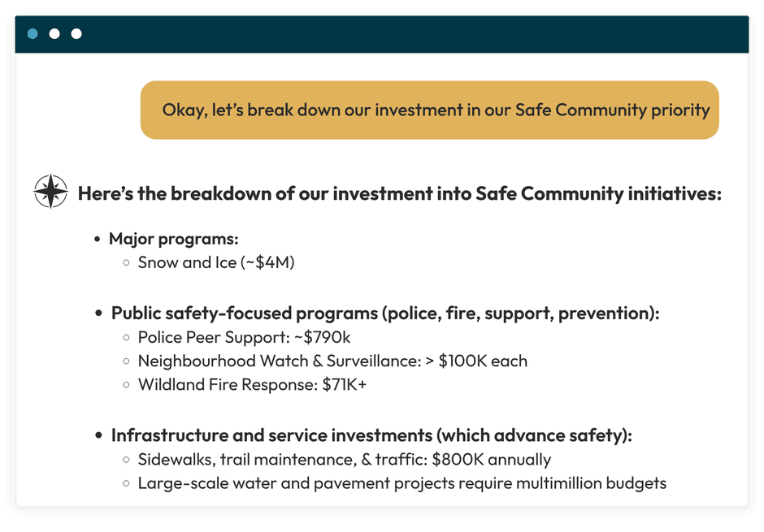This screenshot has width=764, height=532.
Task: Open Neighbourhood Watch & Surveillance line
Action: [332, 361]
